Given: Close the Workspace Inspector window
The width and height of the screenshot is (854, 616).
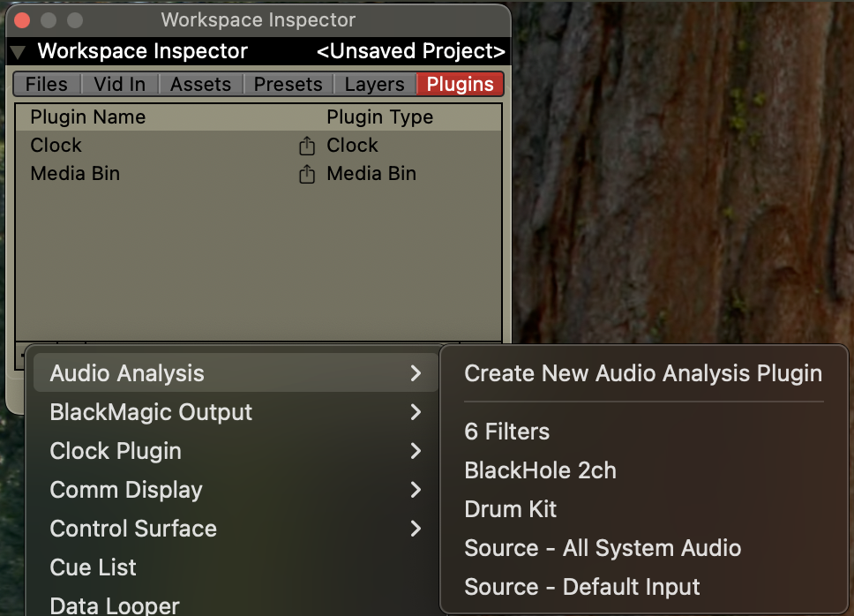Looking at the screenshot, I should pyautogui.click(x=22, y=20).
